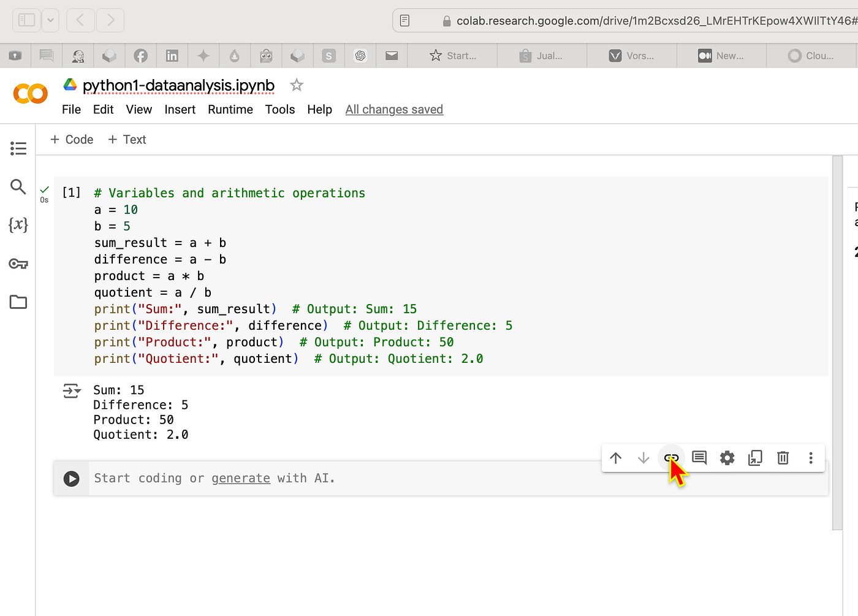Viewport: 858px width, 616px height.
Task: Open the notebook search sidebar
Action: (18, 186)
